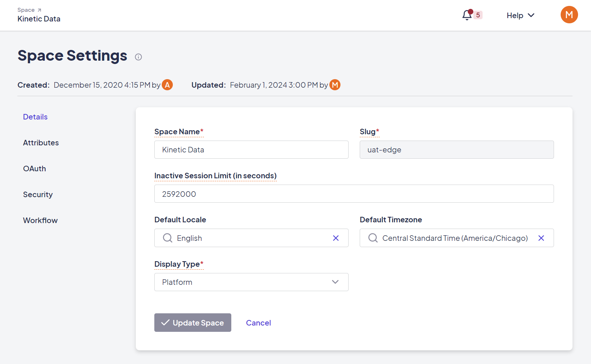The width and height of the screenshot is (591, 364).
Task: Click the Slug field containing uat-edge
Action: [x=457, y=149]
